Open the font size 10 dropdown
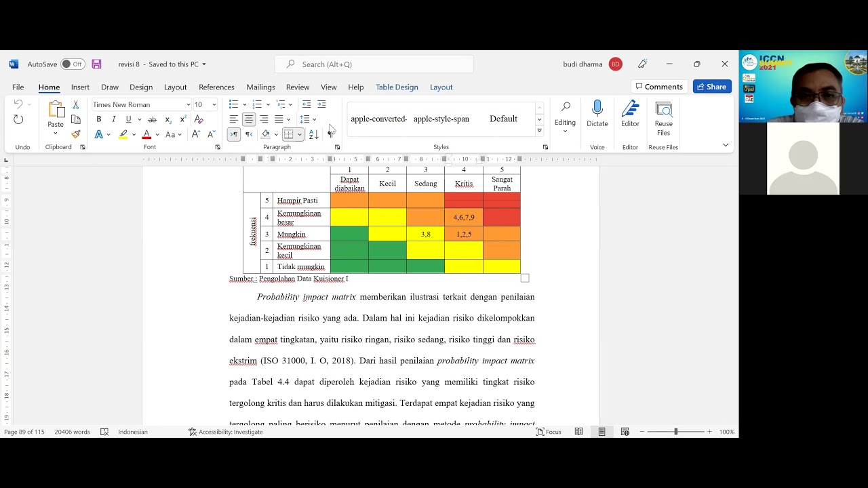868x488 pixels. (x=214, y=104)
